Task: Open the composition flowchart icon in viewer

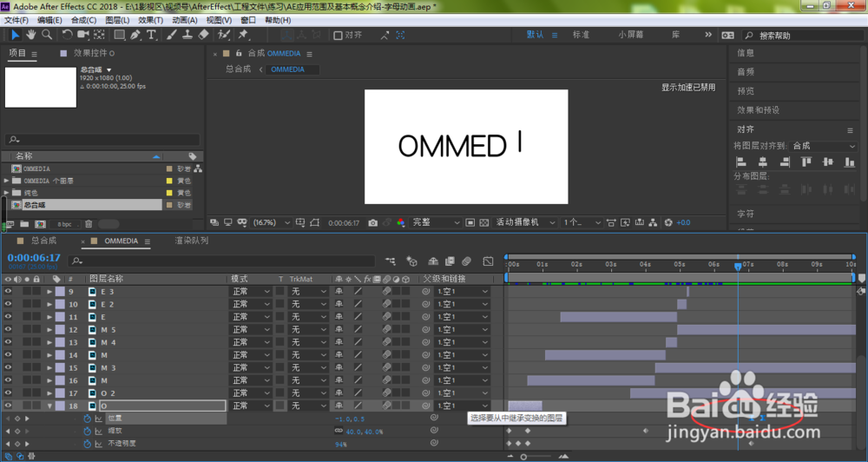Action: [x=654, y=222]
